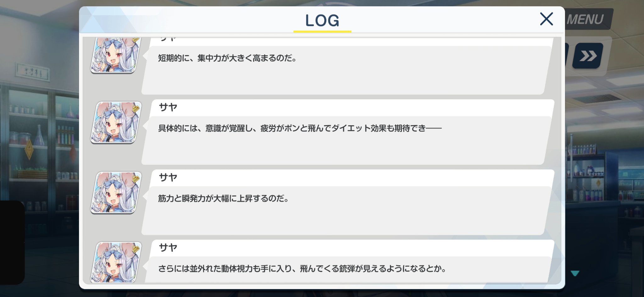Screen dimensions: 644x297
Task: Close the LOG window with the X
Action: coord(547,19)
